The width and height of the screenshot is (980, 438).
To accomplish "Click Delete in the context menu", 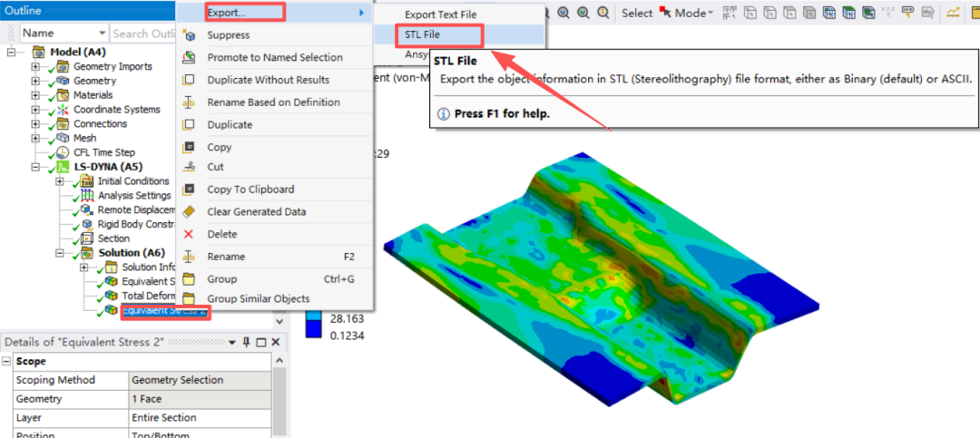I will (x=275, y=234).
